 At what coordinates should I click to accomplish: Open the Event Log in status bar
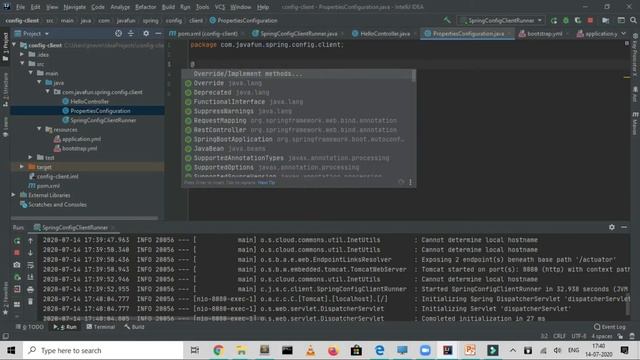(x=610, y=327)
